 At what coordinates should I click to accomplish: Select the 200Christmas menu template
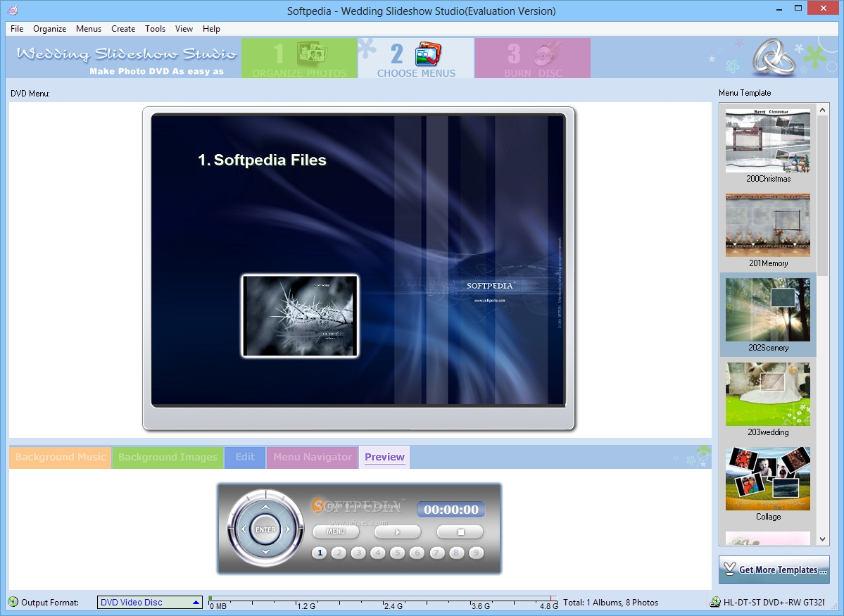(x=767, y=146)
